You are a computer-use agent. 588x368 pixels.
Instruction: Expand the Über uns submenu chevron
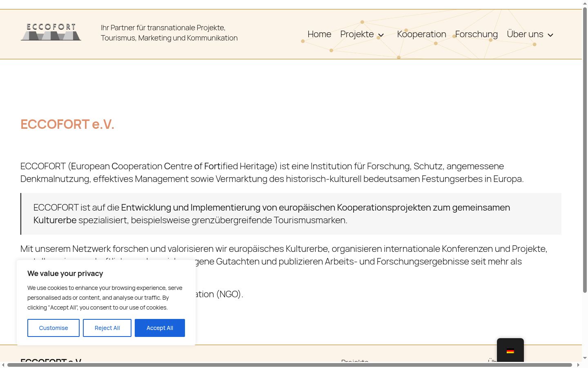[550, 35]
